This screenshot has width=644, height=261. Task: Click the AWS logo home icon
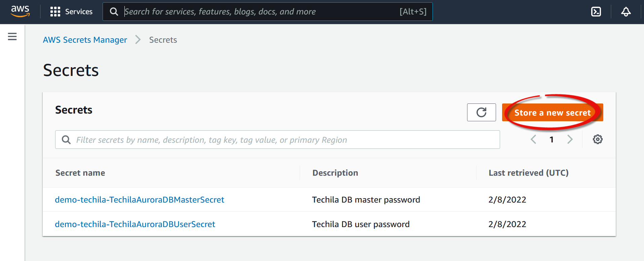pos(20,11)
